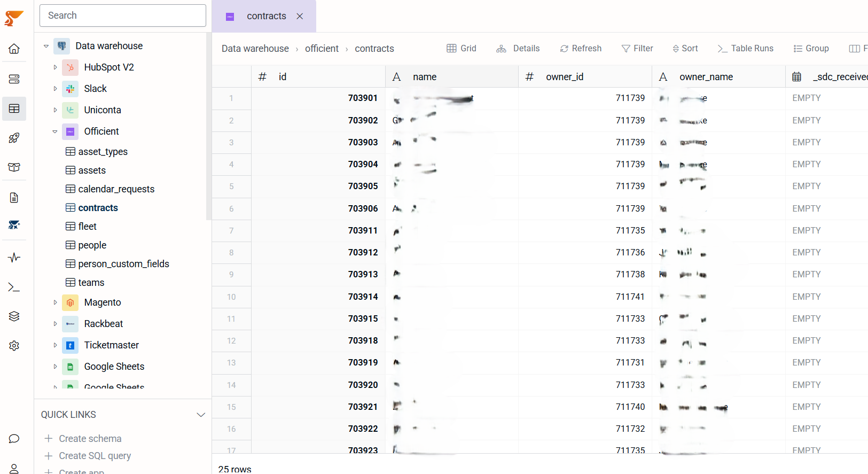This screenshot has width=868, height=474.
Task: Open the rocket icon in the sidebar
Action: pyautogui.click(x=14, y=138)
